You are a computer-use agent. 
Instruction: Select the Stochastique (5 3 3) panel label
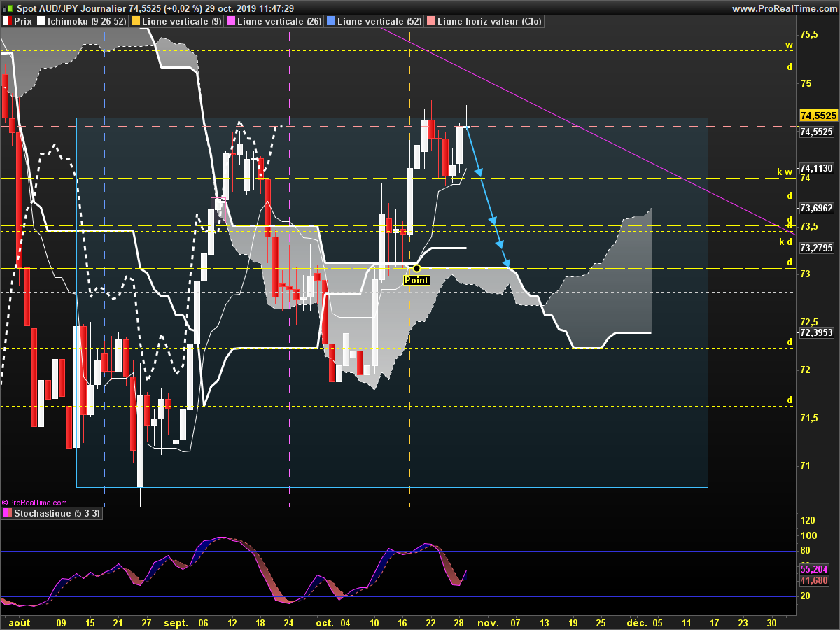[x=57, y=513]
